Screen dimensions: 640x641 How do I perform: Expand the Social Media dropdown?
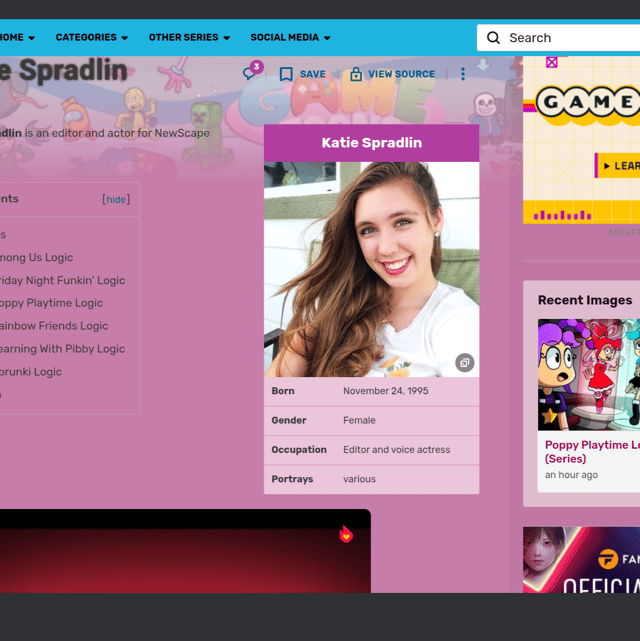290,37
